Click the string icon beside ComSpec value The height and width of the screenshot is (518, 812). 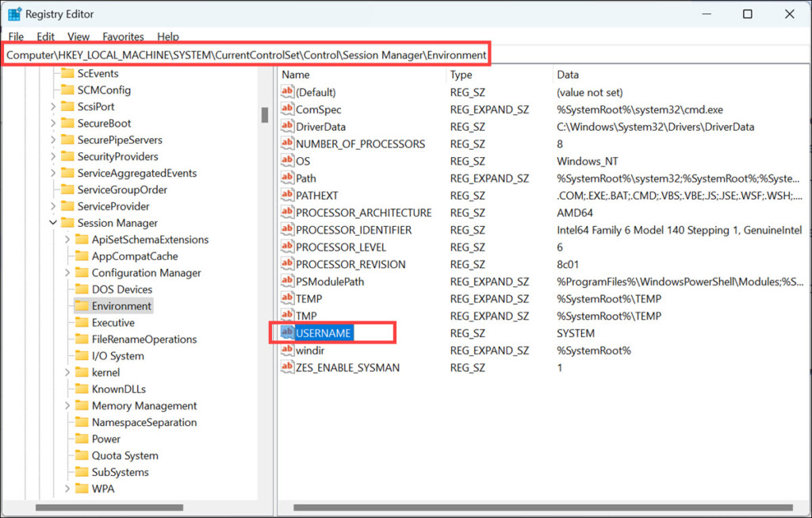click(287, 109)
